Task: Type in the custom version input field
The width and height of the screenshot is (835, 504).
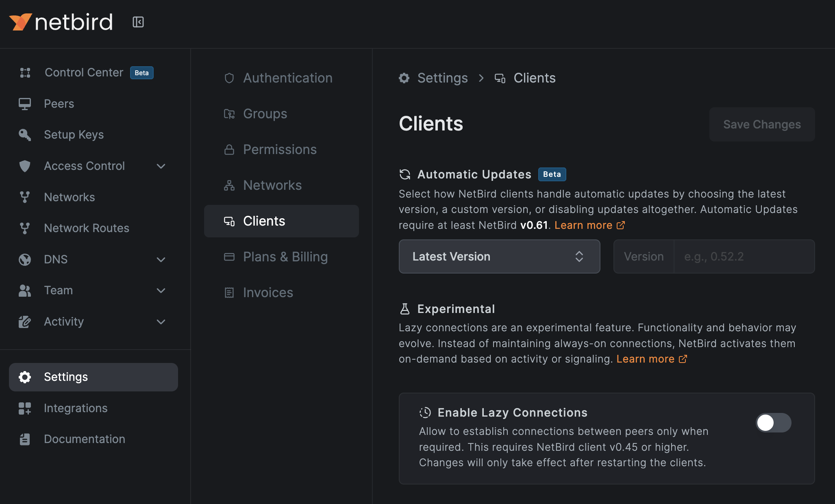Action: pos(744,256)
